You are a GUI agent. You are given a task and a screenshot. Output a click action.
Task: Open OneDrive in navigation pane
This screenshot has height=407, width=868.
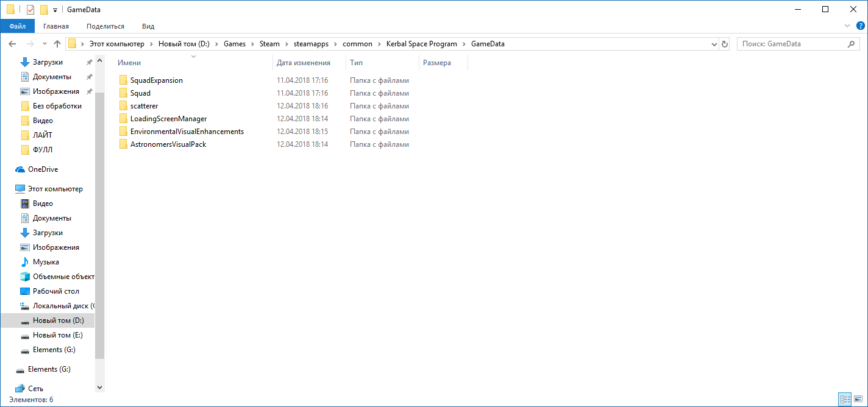point(43,169)
